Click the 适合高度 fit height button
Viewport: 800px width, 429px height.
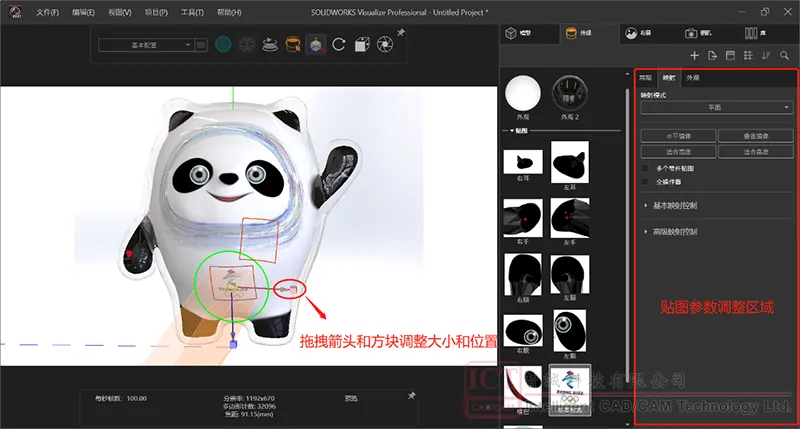tap(756, 152)
